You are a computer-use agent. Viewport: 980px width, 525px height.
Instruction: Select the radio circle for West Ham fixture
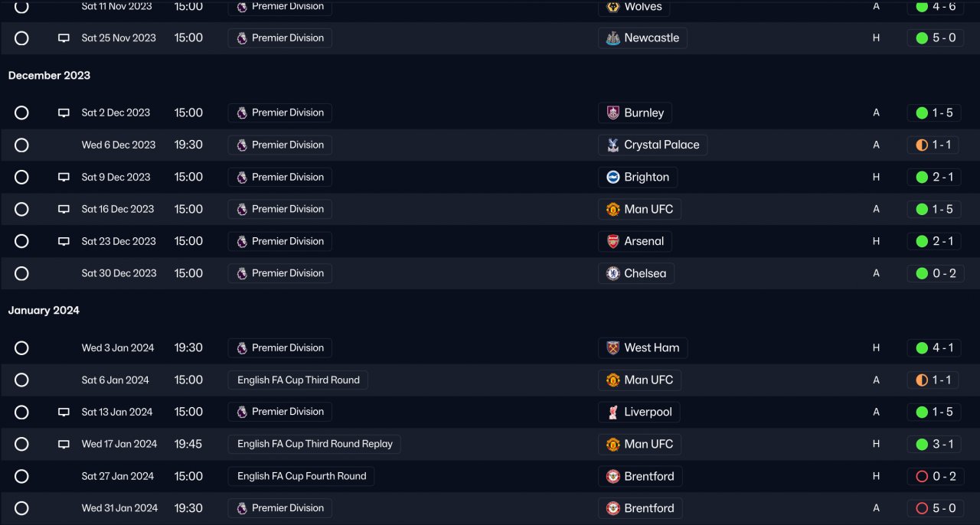[21, 347]
